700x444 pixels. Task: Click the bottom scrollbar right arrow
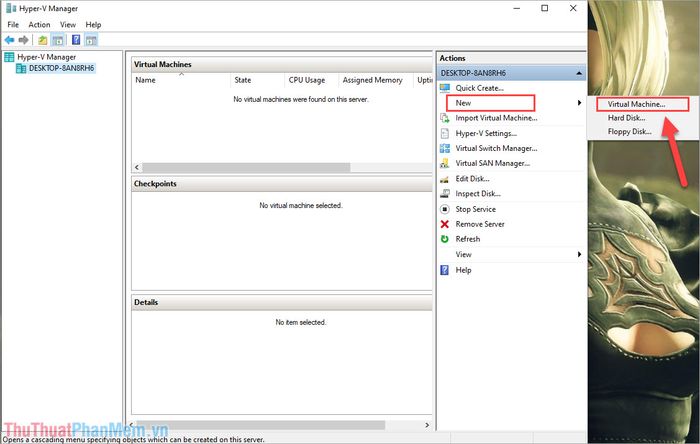(427, 425)
